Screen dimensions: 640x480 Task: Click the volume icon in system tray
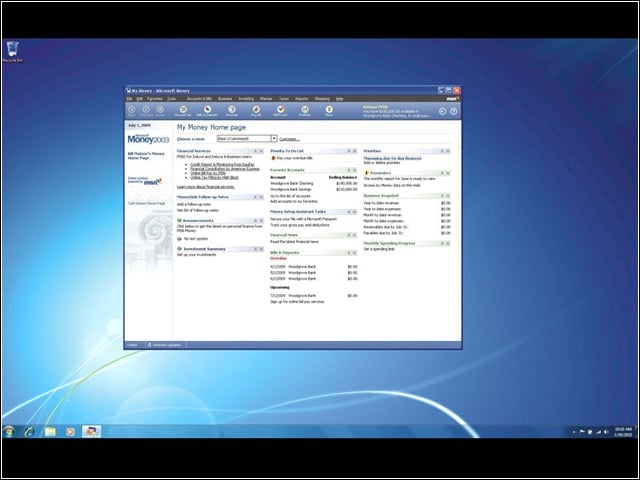(x=606, y=432)
